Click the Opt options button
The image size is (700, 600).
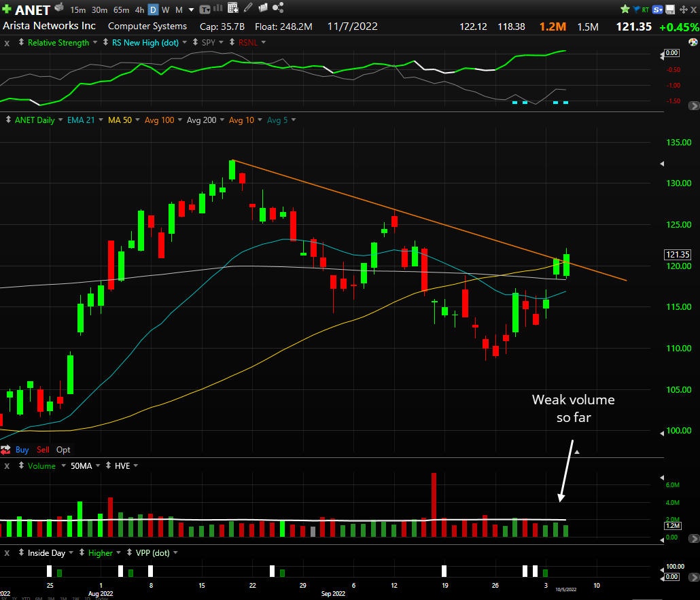pos(63,450)
